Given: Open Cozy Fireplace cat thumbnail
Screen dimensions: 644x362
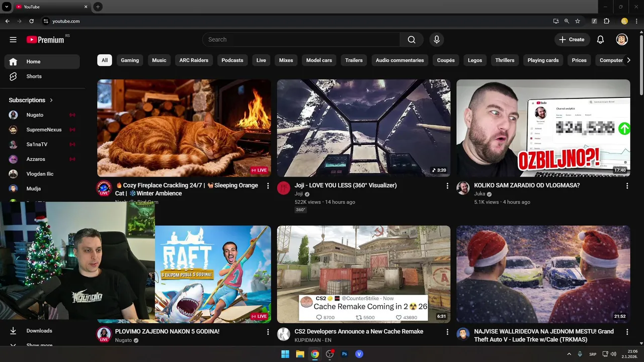Looking at the screenshot, I should pos(184,128).
